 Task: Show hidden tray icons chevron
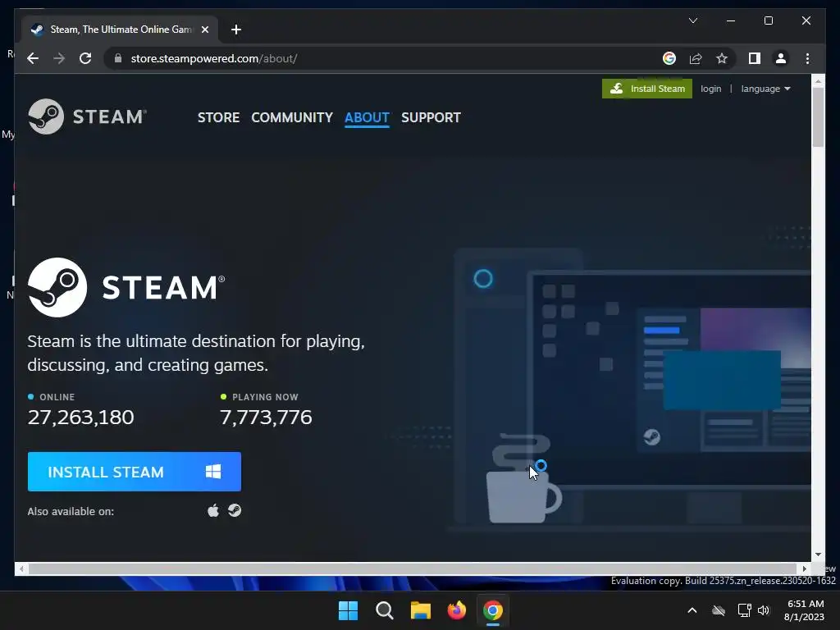(692, 610)
